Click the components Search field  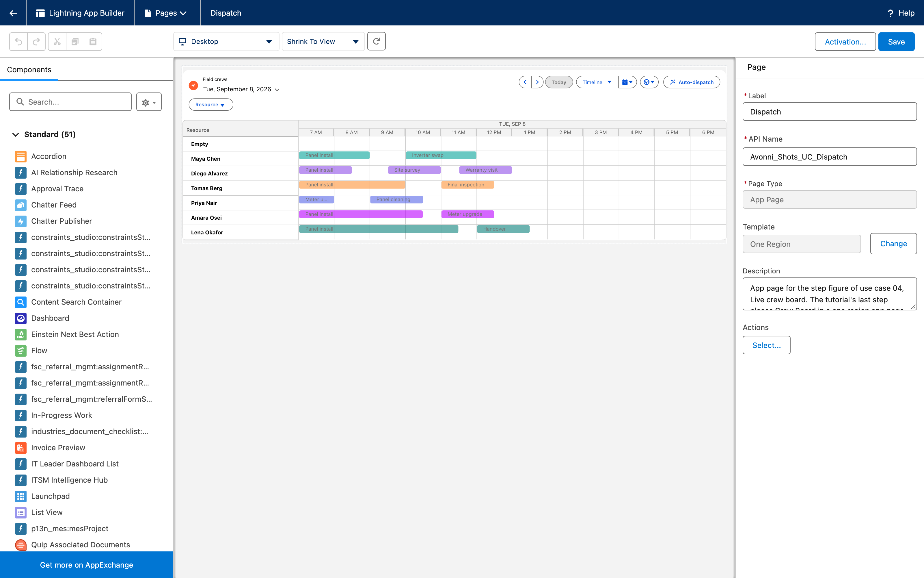[70, 102]
